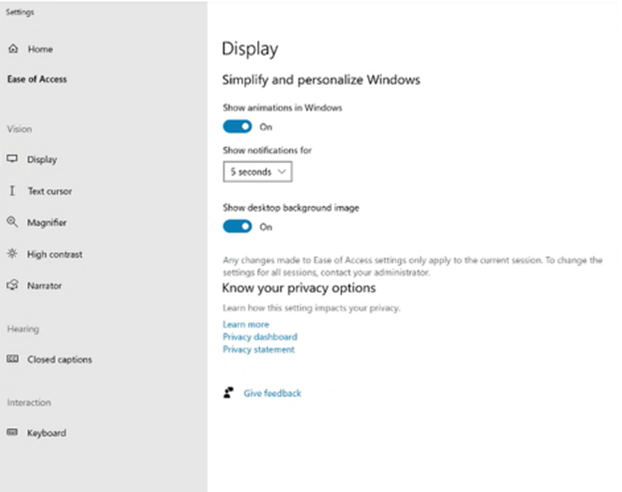622x492 pixels.
Task: Click the Display monitor icon
Action: pos(13,160)
